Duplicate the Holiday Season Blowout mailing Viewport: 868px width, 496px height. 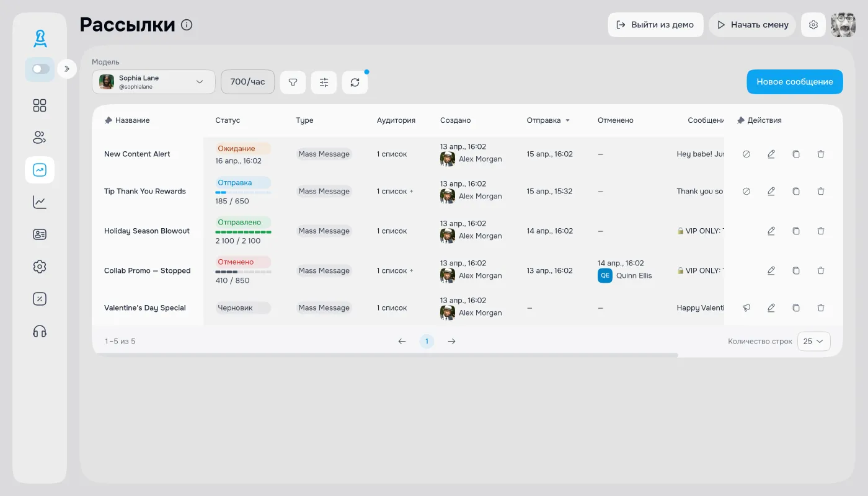[796, 231]
